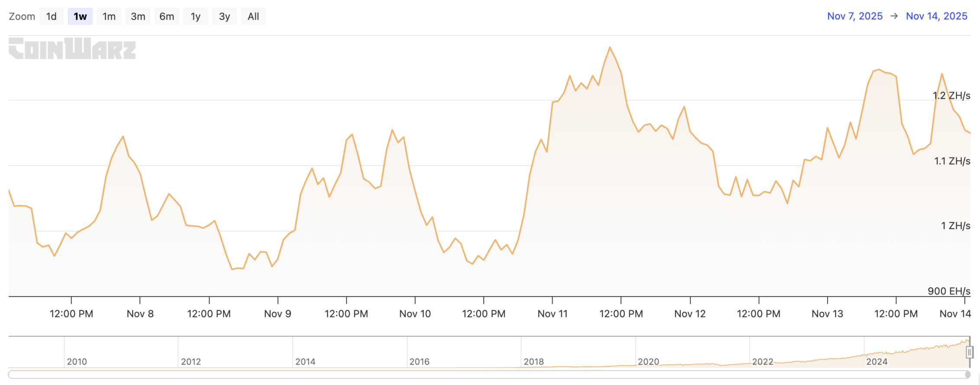Viewport: 980px width, 385px height.
Task: Click the CoinWarz watermark logo
Action: (x=72, y=49)
